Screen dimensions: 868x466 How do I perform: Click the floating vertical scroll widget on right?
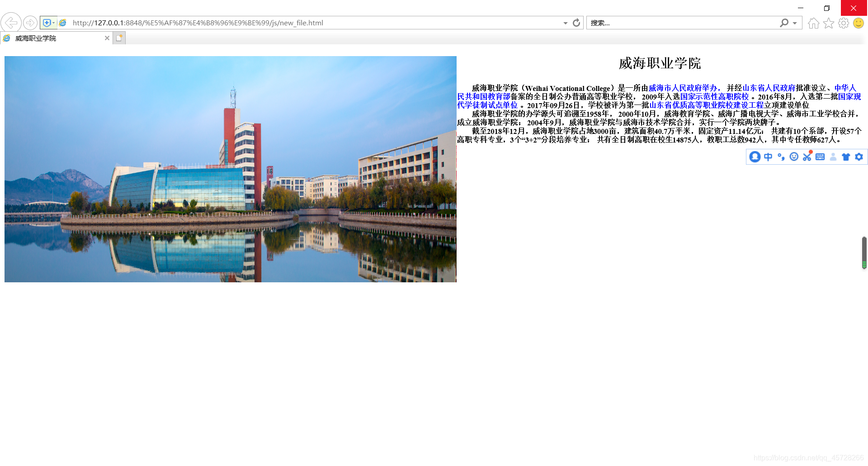864,252
